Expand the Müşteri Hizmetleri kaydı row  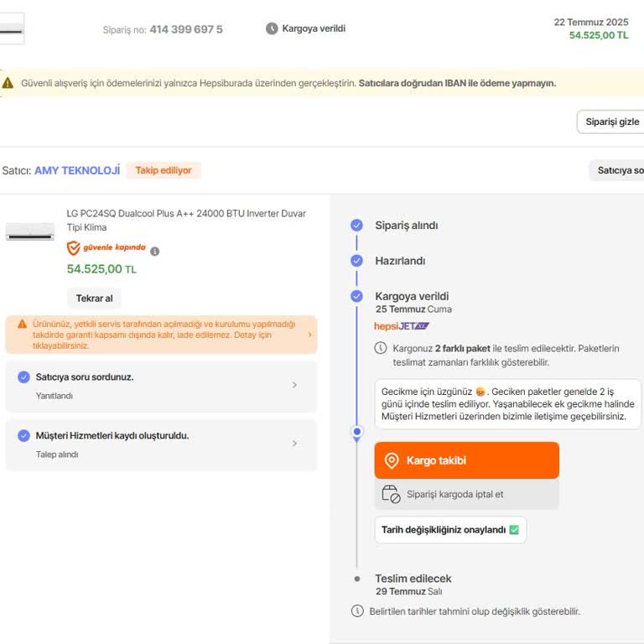[294, 444]
